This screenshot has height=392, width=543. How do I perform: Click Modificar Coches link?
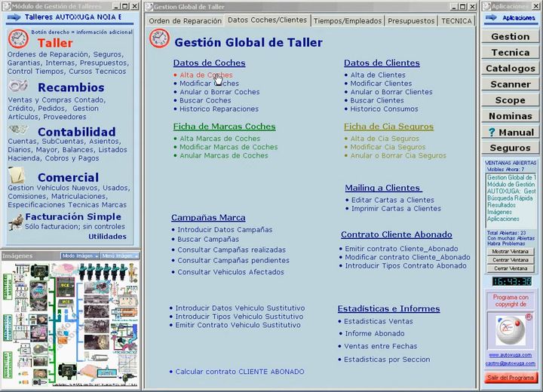209,84
